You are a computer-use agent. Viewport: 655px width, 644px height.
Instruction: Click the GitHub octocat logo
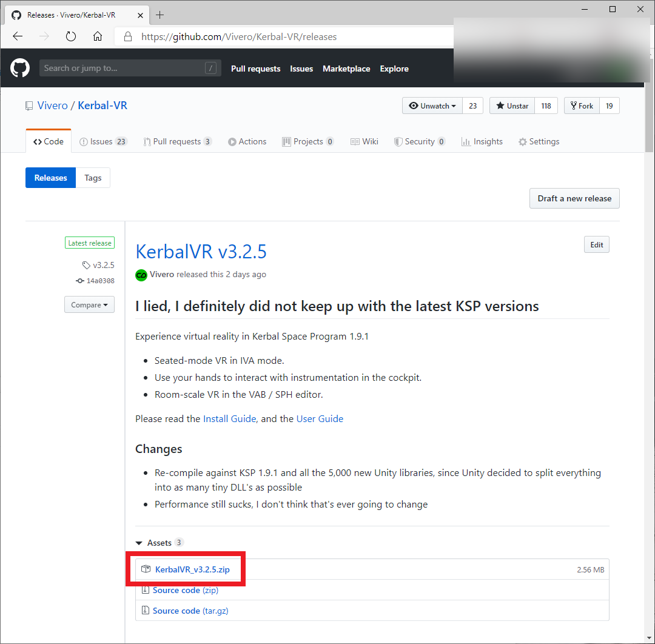(x=19, y=68)
